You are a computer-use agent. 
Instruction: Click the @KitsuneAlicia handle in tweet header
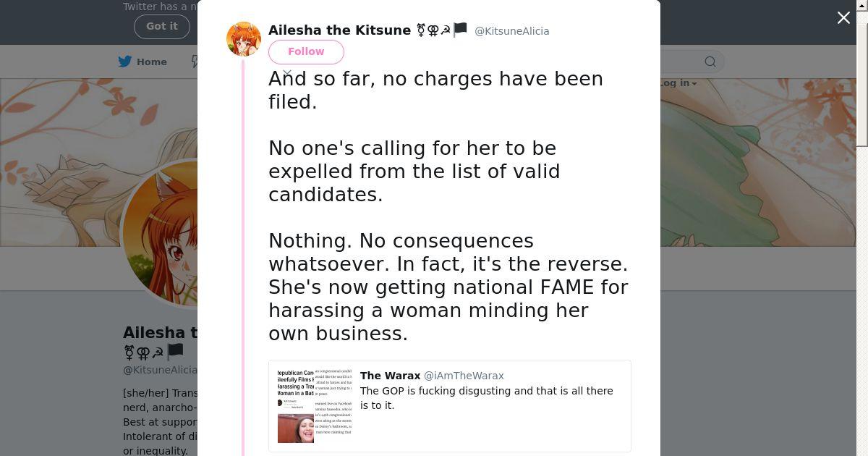(x=511, y=31)
